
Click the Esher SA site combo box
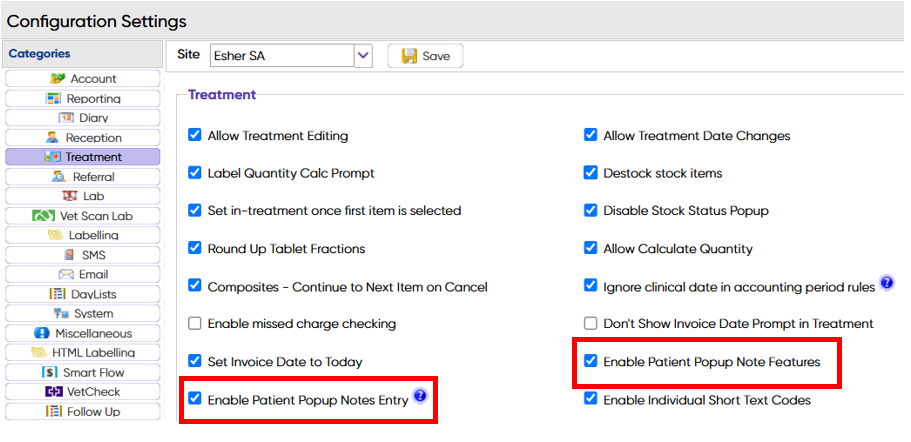click(x=280, y=56)
